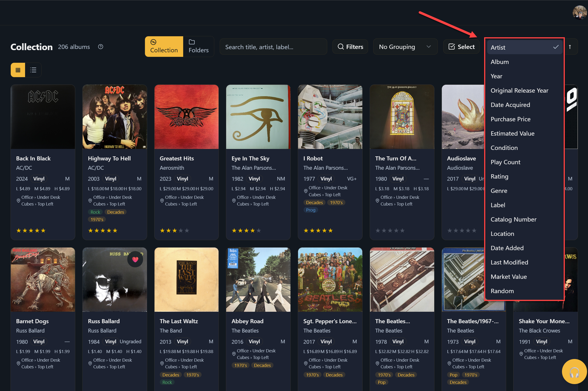This screenshot has height=391, width=588.
Task: Click the Decades tag on I Robot
Action: click(314, 202)
